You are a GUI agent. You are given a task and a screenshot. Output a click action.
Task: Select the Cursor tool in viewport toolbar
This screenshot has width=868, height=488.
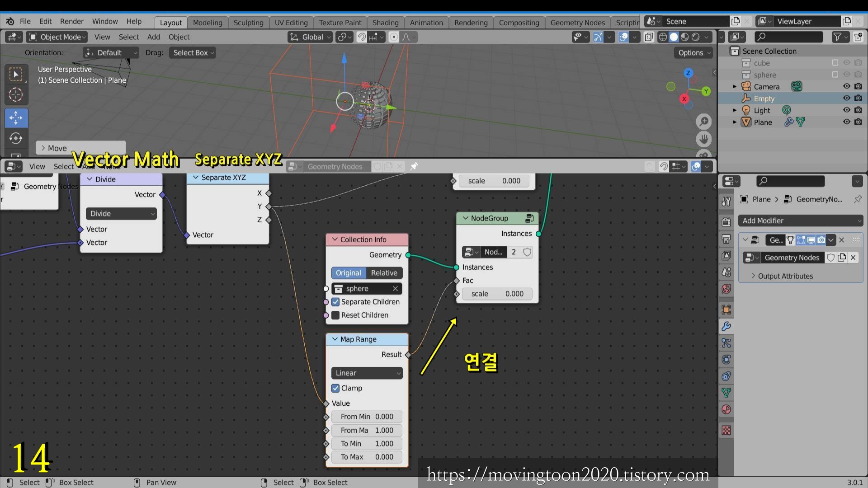[x=16, y=95]
